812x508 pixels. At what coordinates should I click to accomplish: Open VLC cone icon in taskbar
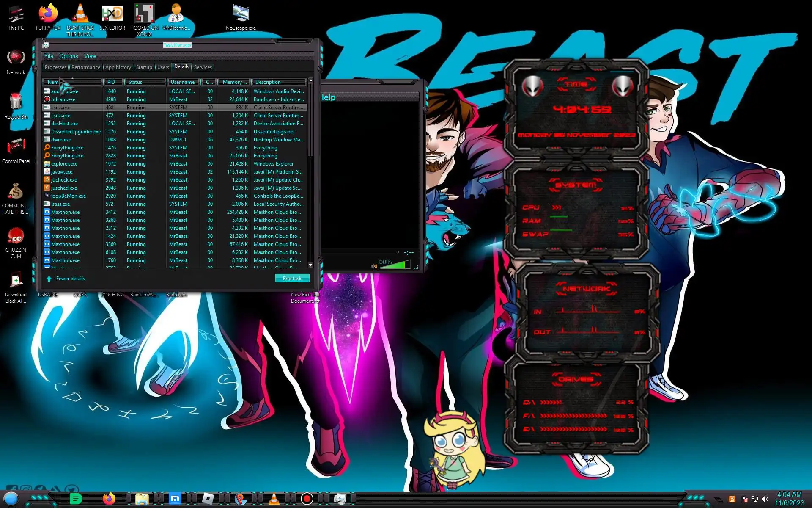tap(274, 499)
